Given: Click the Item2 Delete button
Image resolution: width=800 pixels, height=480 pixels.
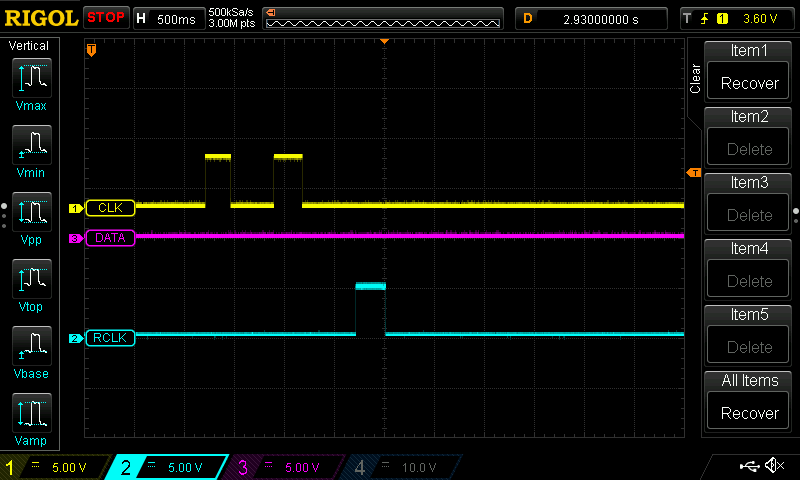Looking at the screenshot, I should coord(749,148).
